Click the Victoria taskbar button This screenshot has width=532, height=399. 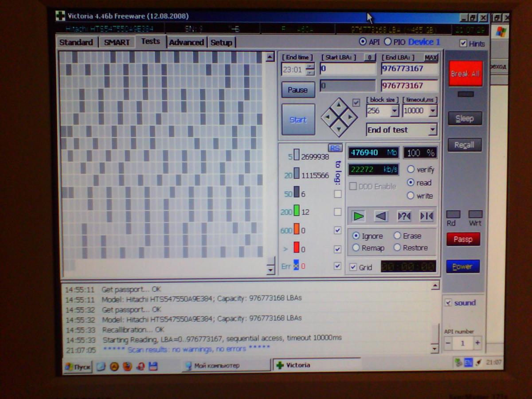[x=317, y=365]
